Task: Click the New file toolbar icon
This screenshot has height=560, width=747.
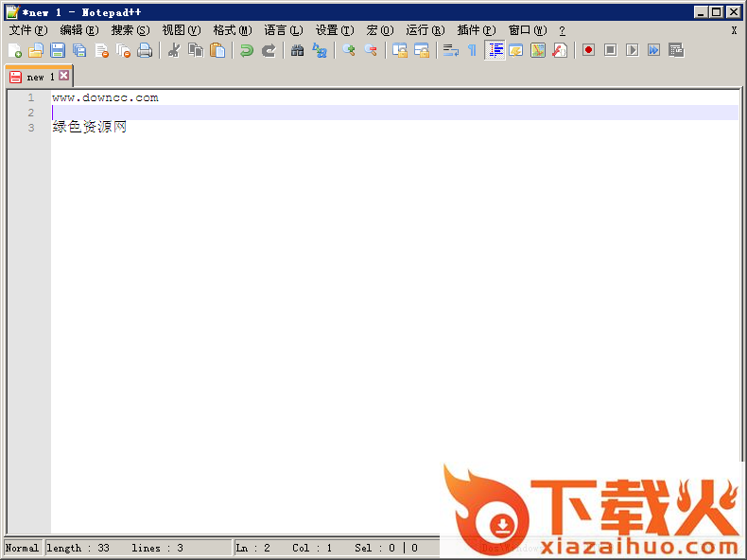Action: 15,50
